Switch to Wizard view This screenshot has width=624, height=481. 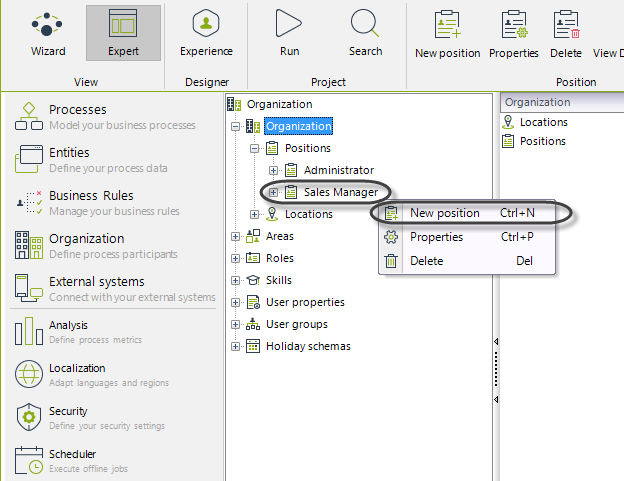click(48, 34)
